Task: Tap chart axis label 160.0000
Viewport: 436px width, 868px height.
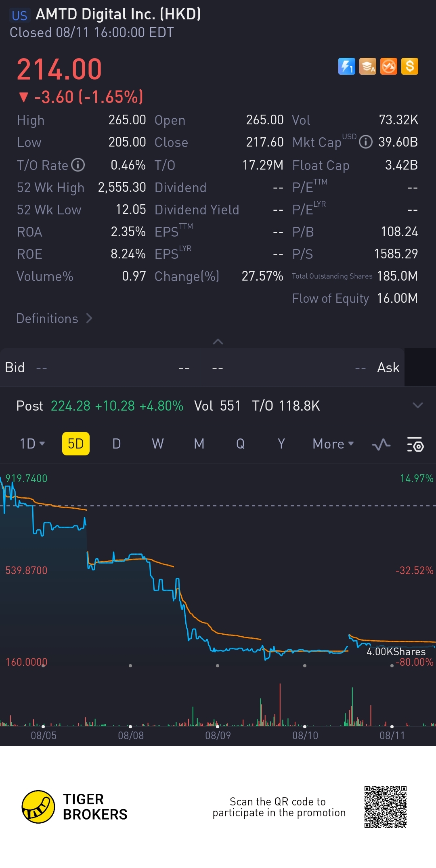Action: pos(26,662)
